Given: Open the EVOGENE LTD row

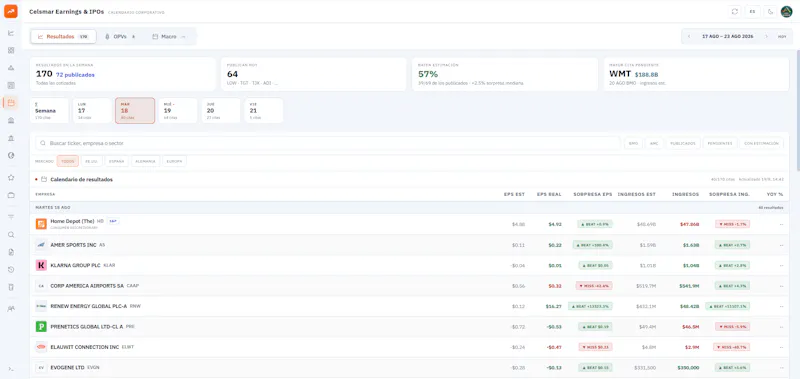Looking at the screenshot, I should pyautogui.click(x=409, y=367).
